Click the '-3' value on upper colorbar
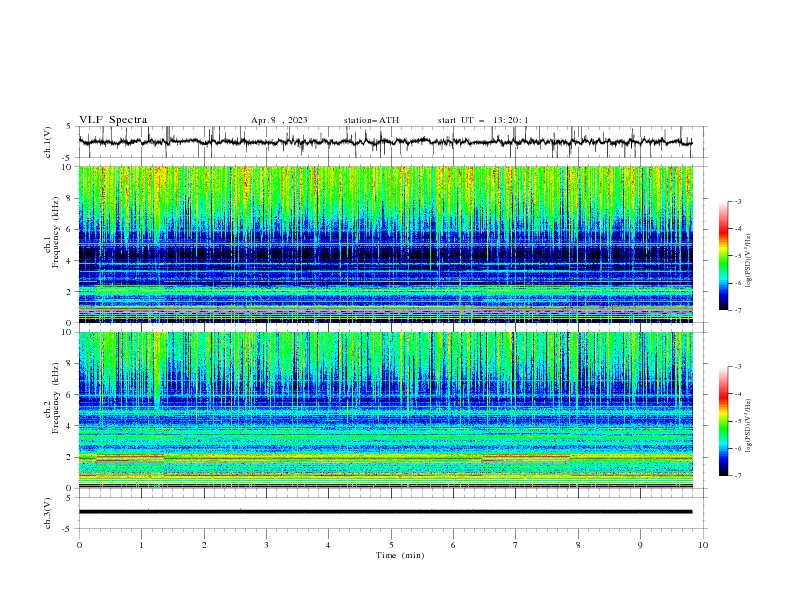 pyautogui.click(x=737, y=201)
